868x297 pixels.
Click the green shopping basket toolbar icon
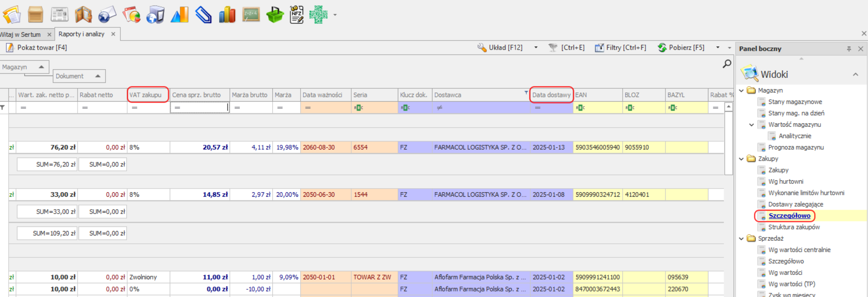pyautogui.click(x=275, y=15)
